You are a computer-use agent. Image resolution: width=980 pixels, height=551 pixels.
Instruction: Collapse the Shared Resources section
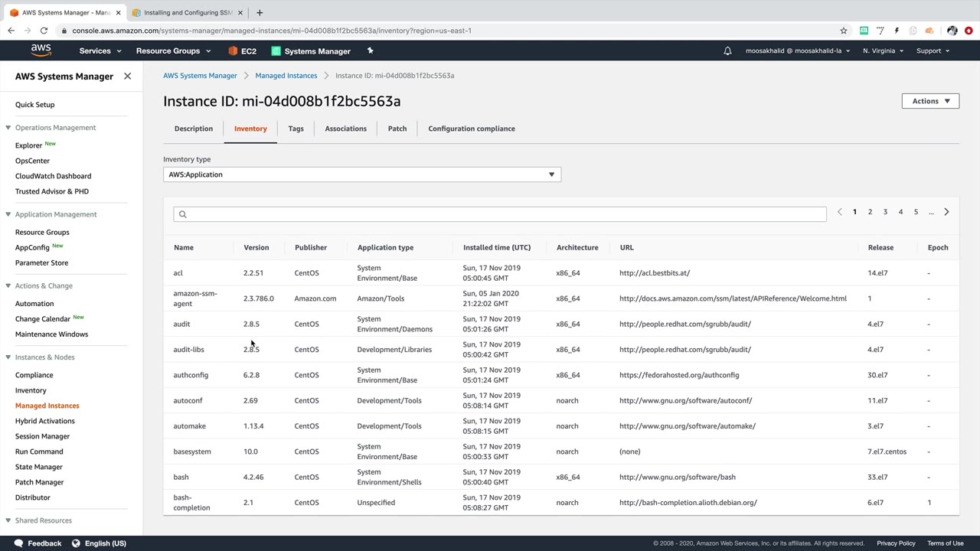point(8,520)
